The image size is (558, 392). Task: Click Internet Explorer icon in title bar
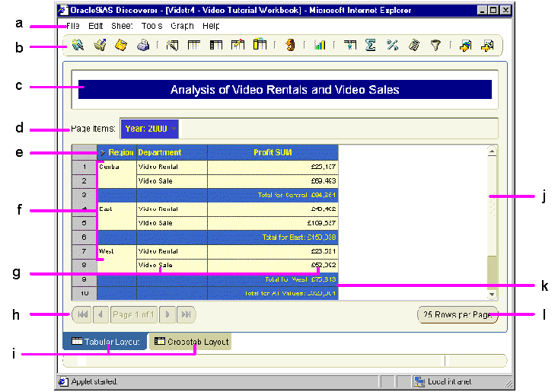coord(63,10)
